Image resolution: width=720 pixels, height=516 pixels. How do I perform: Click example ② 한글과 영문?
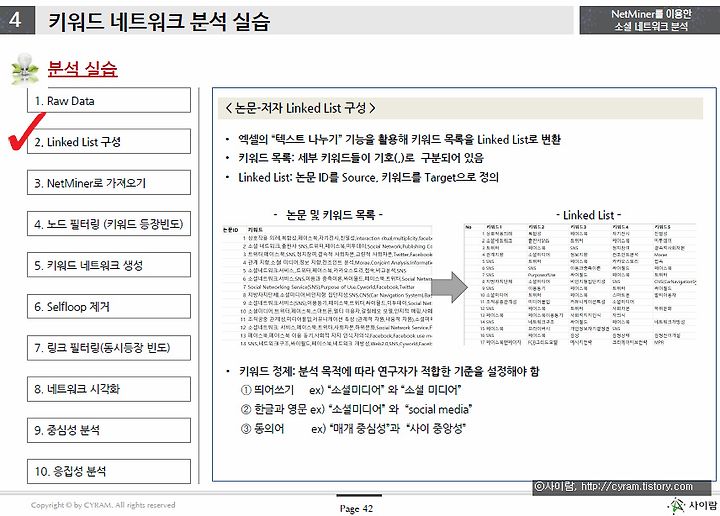[356, 409]
